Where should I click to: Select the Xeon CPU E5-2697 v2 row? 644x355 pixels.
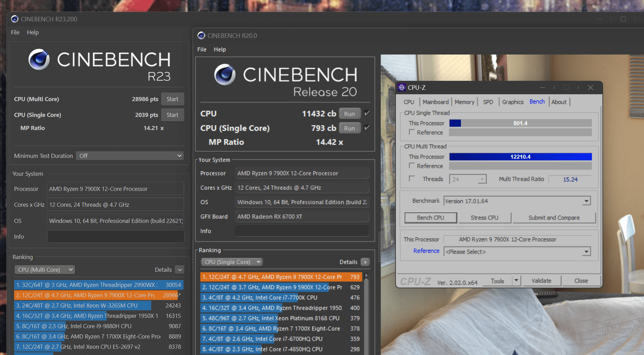(x=99, y=347)
